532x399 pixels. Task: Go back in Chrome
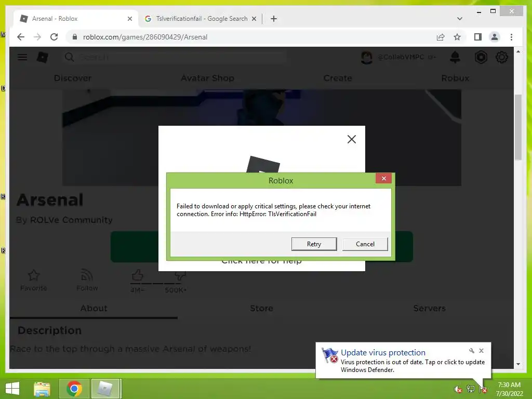21,37
